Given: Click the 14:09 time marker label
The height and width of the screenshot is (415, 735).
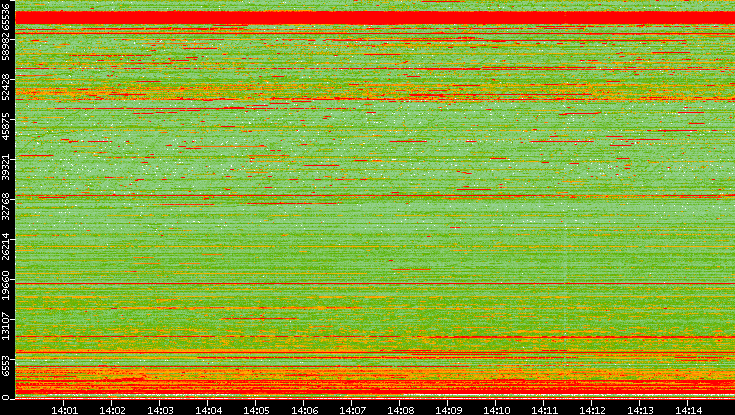Looking at the screenshot, I should (x=448, y=410).
